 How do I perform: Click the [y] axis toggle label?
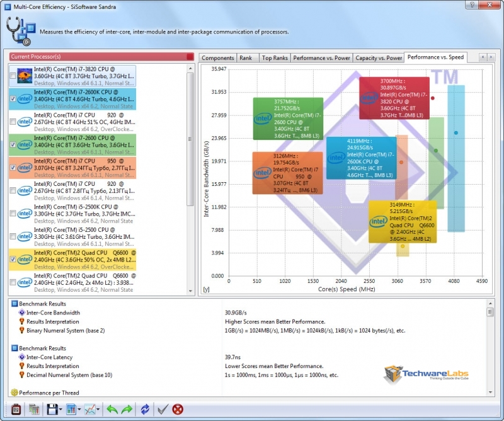pos(206,289)
